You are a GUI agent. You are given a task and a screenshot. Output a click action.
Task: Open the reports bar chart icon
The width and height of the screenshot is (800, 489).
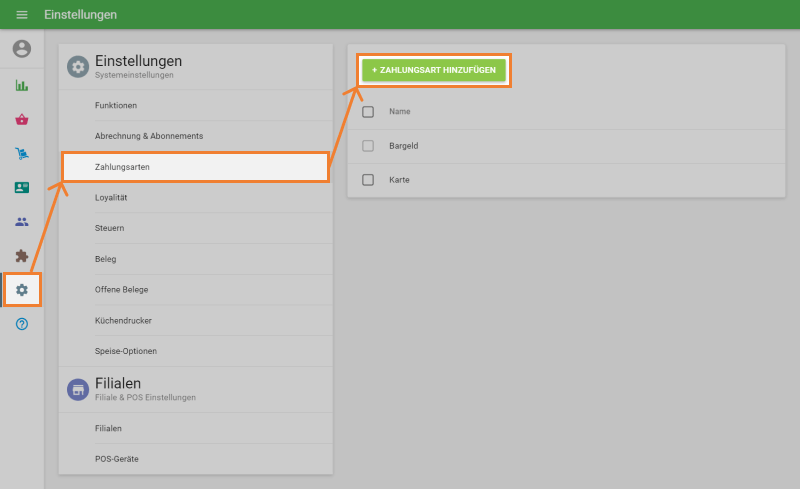click(x=22, y=86)
